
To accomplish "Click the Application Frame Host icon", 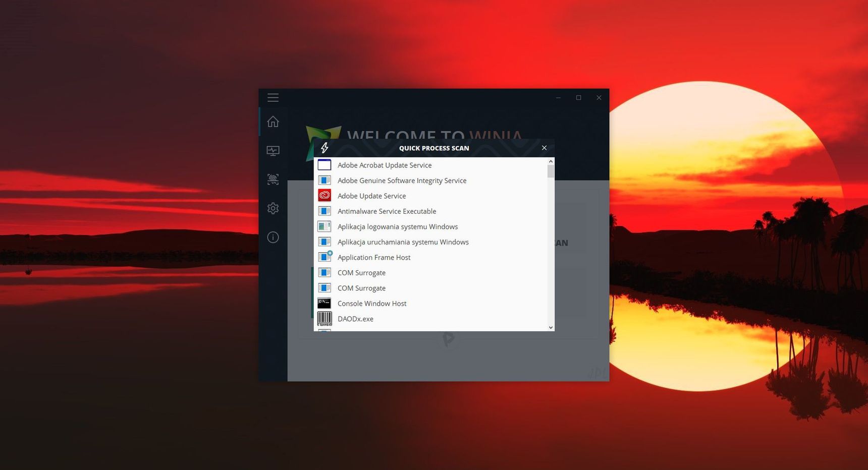I will pyautogui.click(x=324, y=257).
